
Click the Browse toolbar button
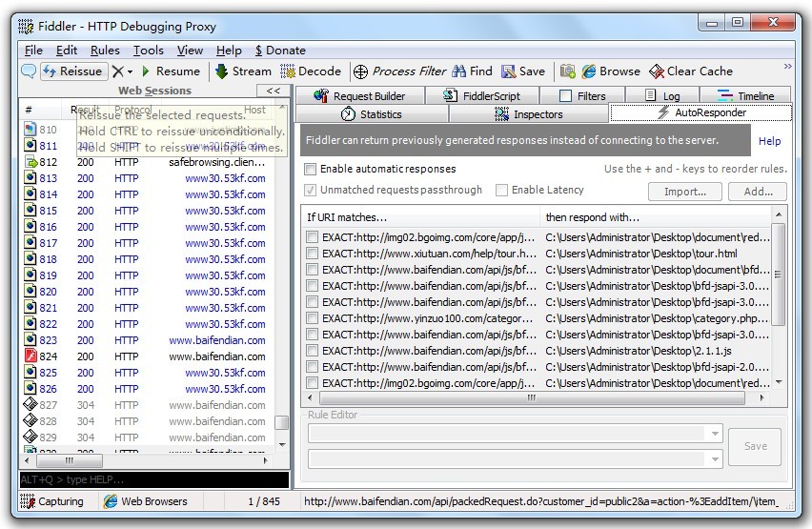611,71
